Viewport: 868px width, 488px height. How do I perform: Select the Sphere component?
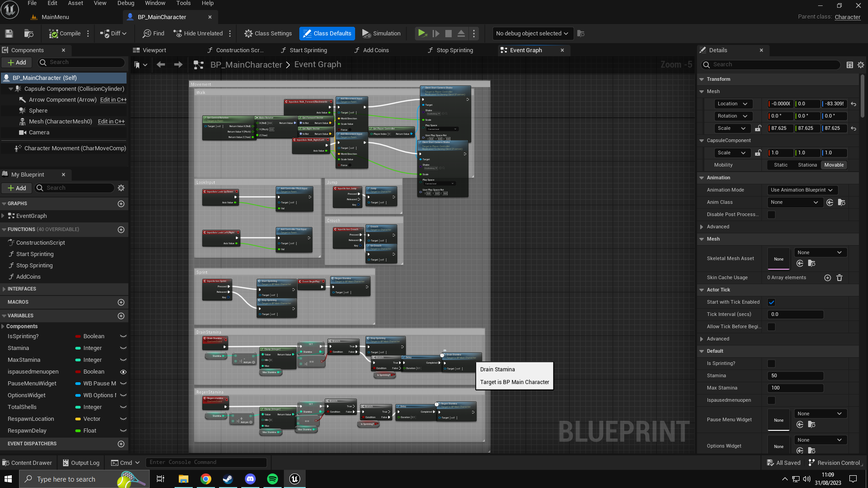point(38,111)
